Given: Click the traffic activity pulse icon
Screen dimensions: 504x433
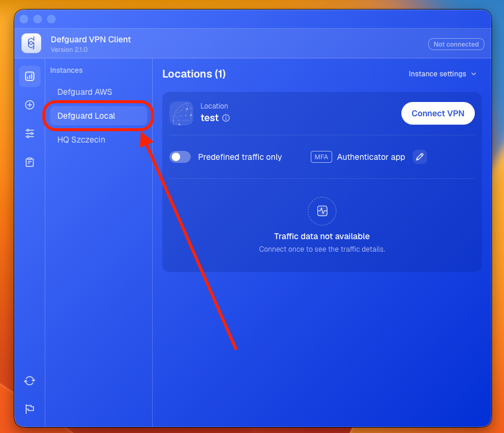Looking at the screenshot, I should click(x=322, y=211).
